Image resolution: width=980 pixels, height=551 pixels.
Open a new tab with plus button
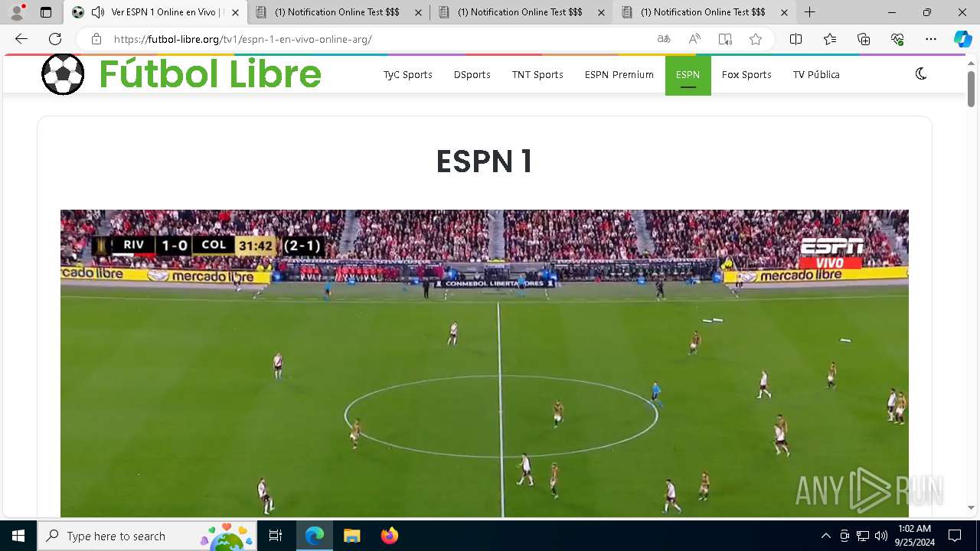(x=809, y=12)
